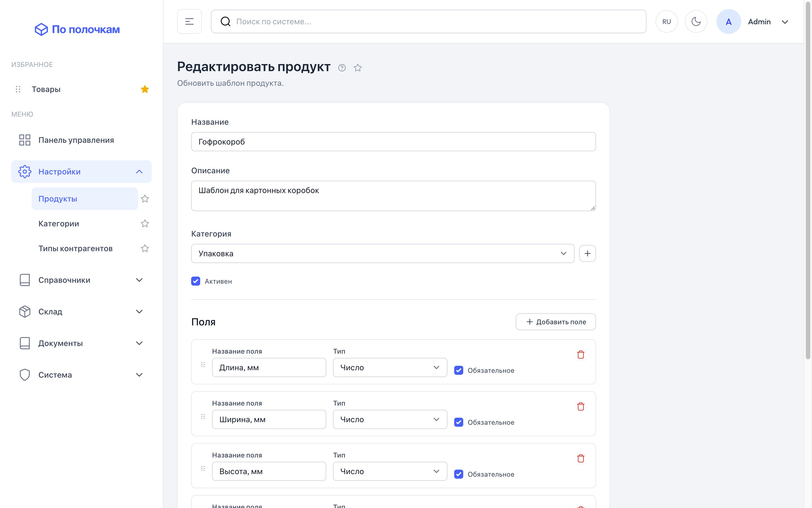
Task: Focus the Поиск по системе search field
Action: coord(429,21)
